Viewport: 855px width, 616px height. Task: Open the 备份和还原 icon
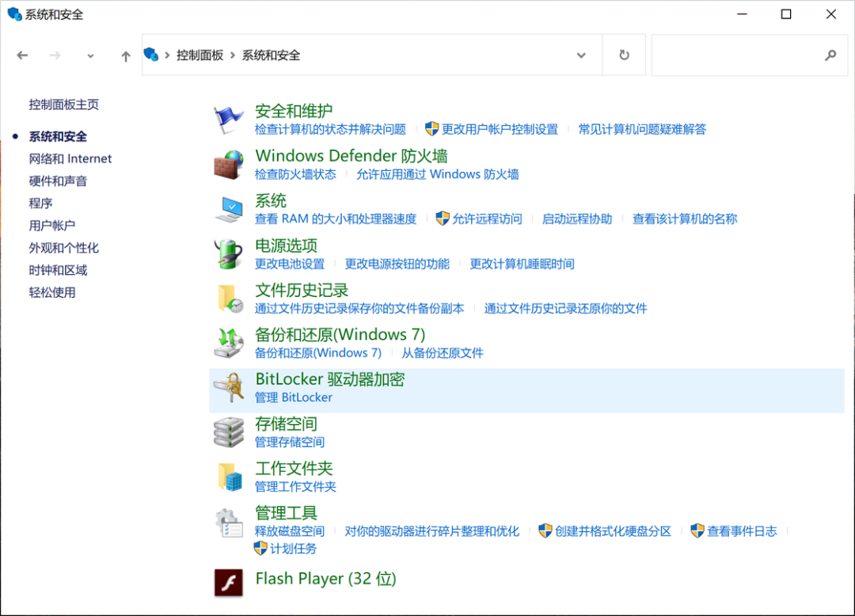pos(229,344)
